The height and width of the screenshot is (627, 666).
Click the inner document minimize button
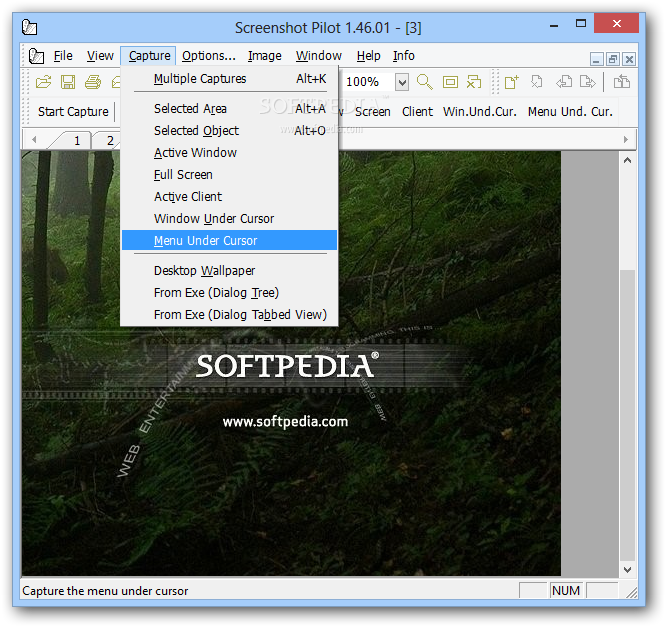596,59
